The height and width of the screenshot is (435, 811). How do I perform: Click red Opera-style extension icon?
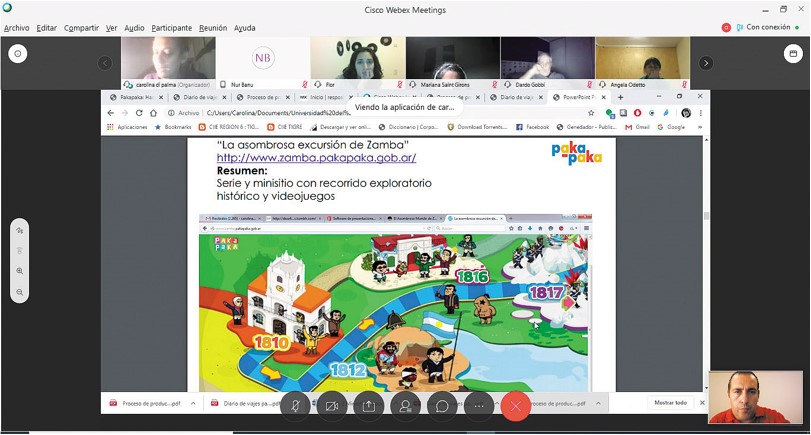click(x=637, y=113)
